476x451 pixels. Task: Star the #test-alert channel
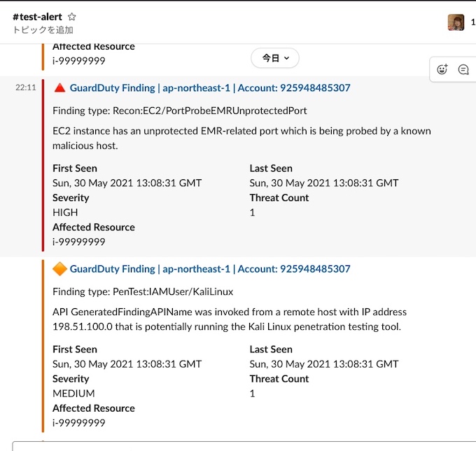71,16
